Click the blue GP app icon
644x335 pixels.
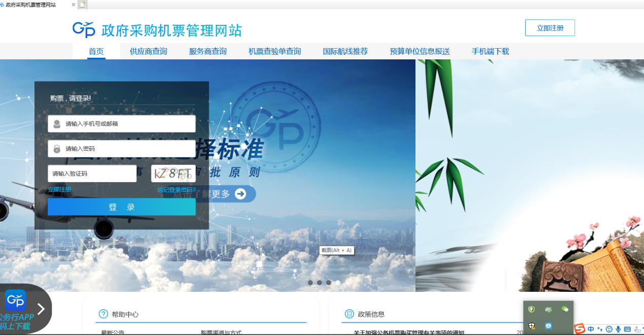pyautogui.click(x=15, y=300)
